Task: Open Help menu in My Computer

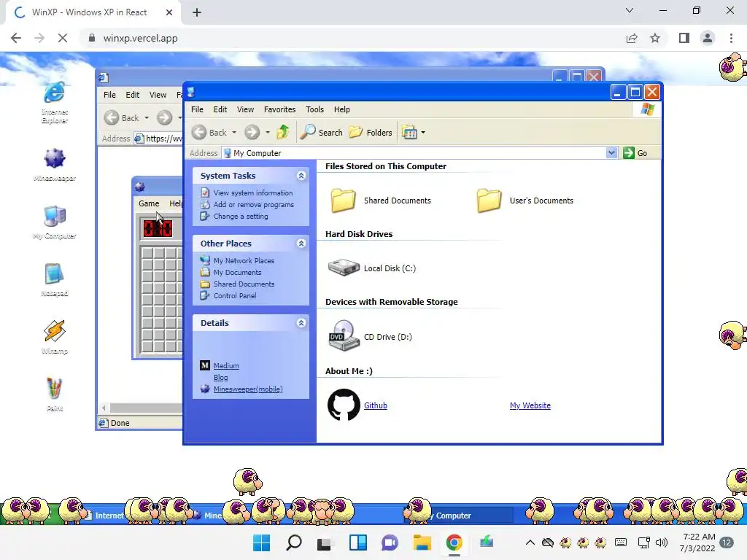Action: pyautogui.click(x=341, y=109)
